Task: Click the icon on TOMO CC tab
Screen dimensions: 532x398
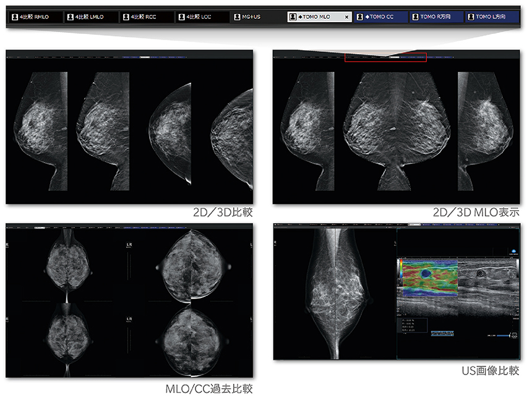Action: (361, 17)
